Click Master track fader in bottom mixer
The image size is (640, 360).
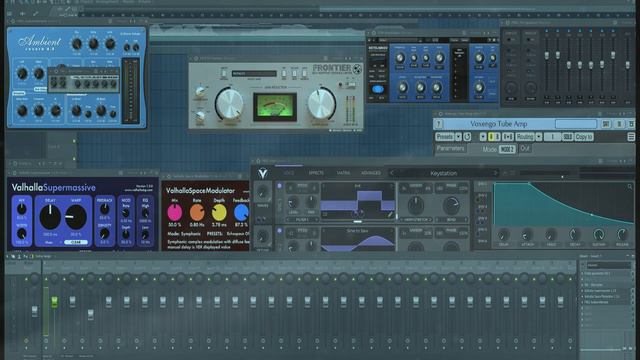(x=35, y=310)
